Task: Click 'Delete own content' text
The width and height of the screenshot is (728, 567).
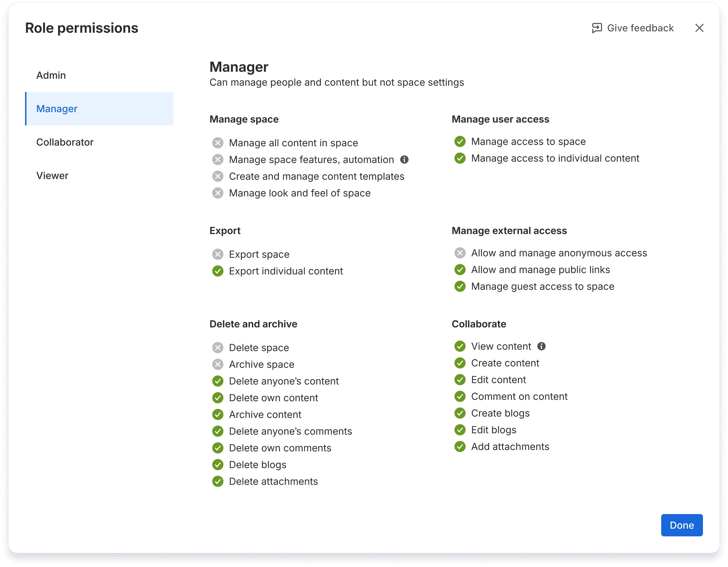Action: pyautogui.click(x=274, y=398)
